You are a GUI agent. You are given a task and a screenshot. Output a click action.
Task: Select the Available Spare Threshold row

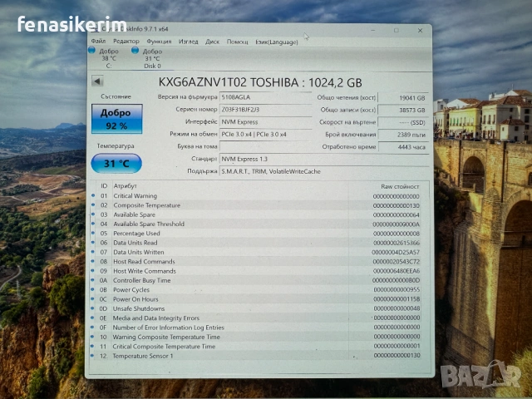[x=255, y=224]
